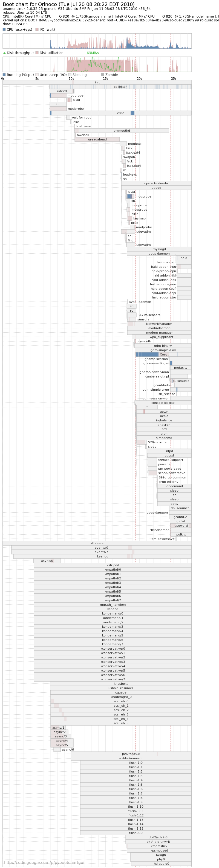
Task: Open the pybootchartgui URL at the bottom
Action: (x=44, y=862)
